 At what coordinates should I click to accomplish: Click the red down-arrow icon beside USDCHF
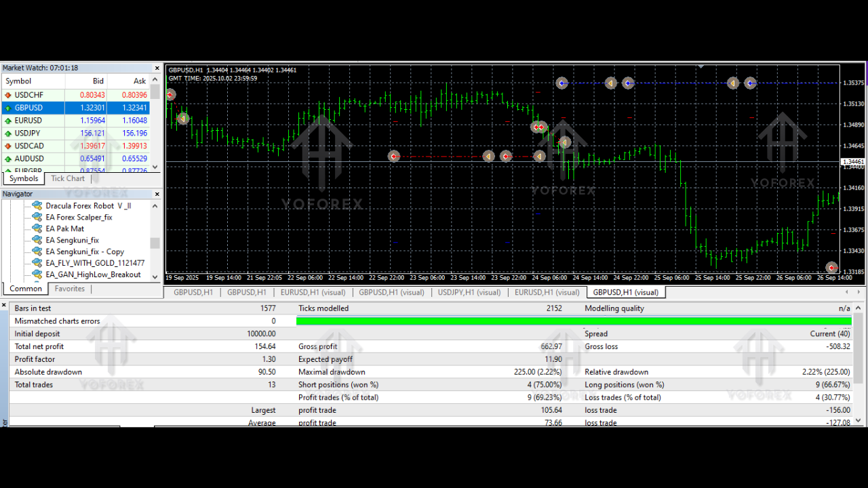(7, 95)
